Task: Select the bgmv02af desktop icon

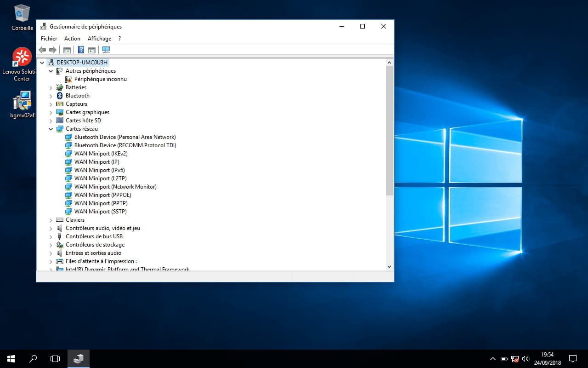Action: point(22,104)
